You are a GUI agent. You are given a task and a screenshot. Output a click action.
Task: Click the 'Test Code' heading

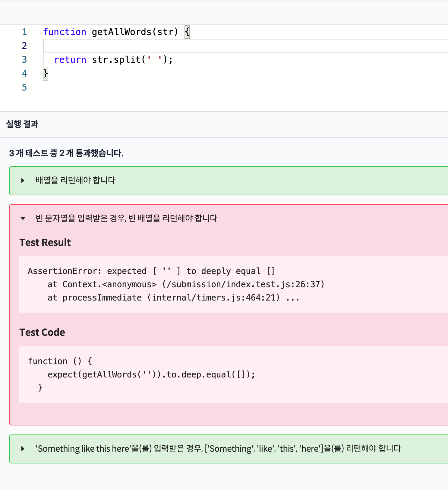click(x=42, y=332)
